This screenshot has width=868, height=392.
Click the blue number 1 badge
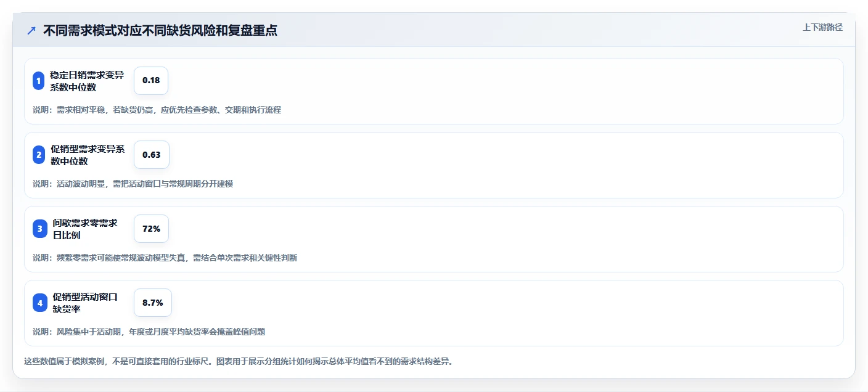38,81
